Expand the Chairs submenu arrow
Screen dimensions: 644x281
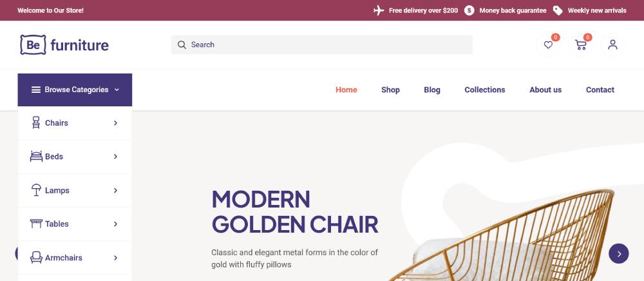tap(116, 123)
